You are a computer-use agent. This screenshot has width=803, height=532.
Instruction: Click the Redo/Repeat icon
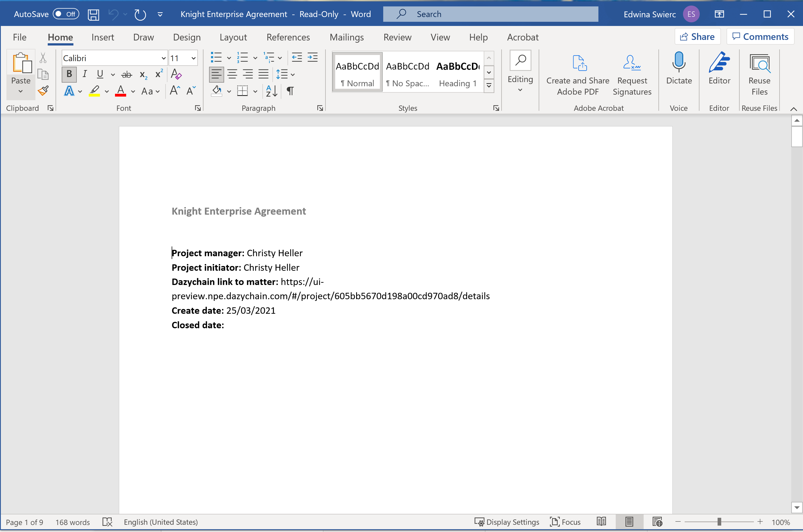click(x=140, y=14)
